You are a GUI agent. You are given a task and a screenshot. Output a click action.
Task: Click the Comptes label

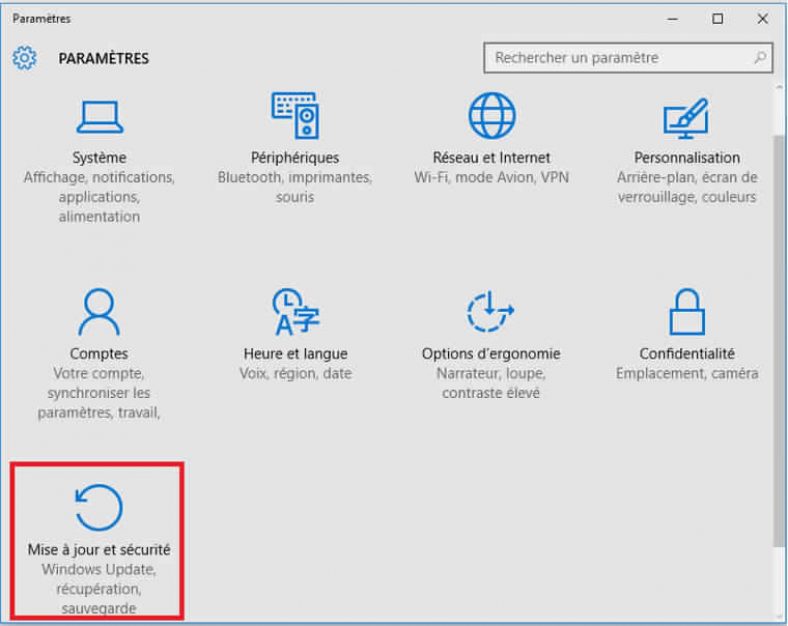99,353
